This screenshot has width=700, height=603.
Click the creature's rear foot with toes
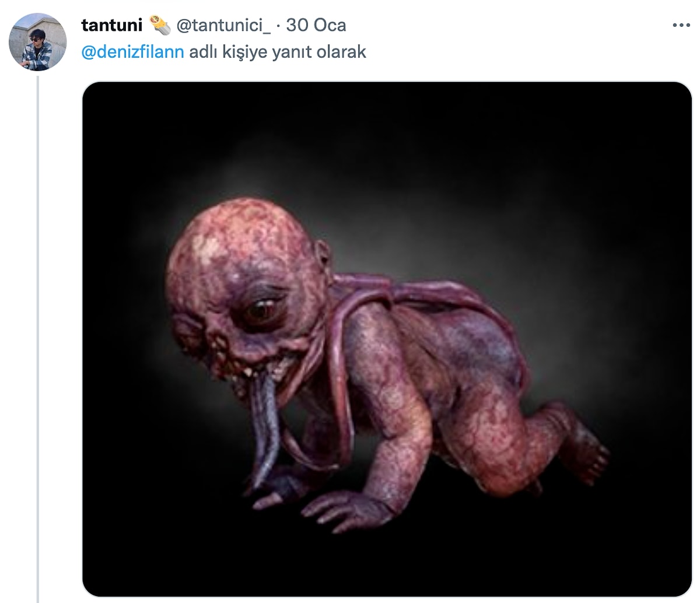586,455
